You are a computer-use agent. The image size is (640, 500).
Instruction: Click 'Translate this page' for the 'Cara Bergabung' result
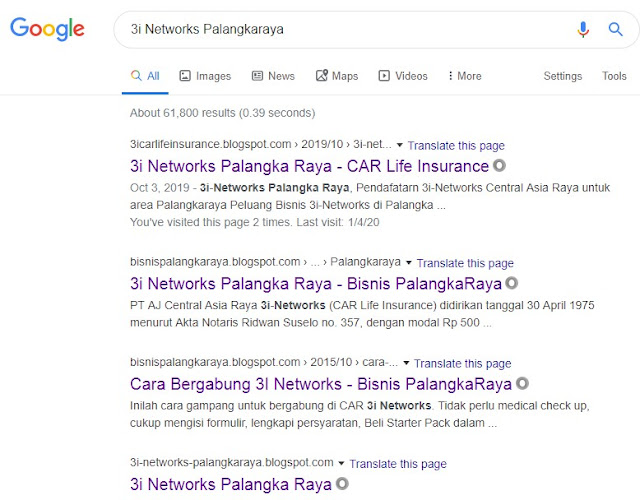point(462,364)
